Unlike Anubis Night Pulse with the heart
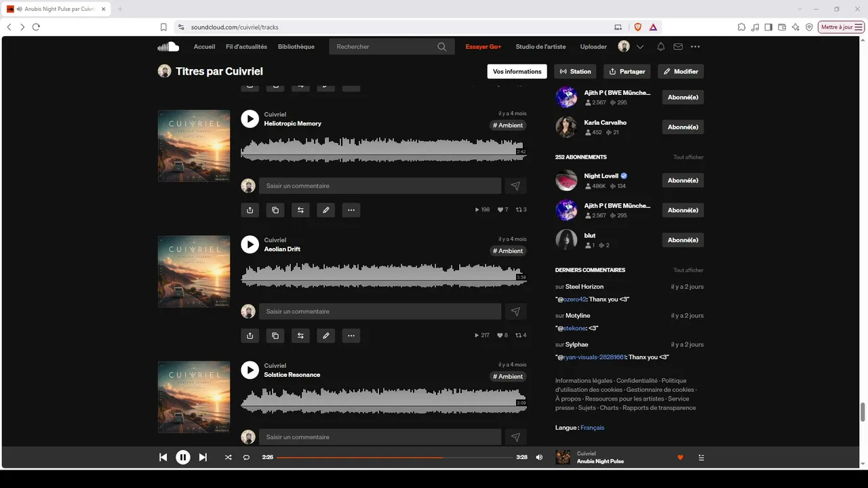 coord(680,457)
